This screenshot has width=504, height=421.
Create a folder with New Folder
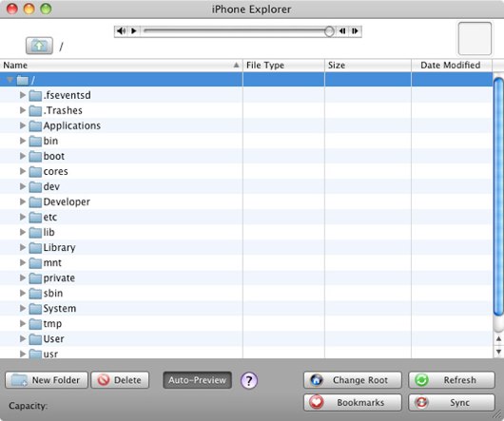[x=47, y=380]
